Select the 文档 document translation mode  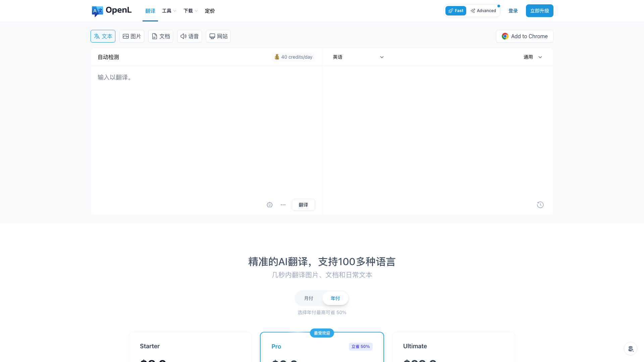point(161,36)
